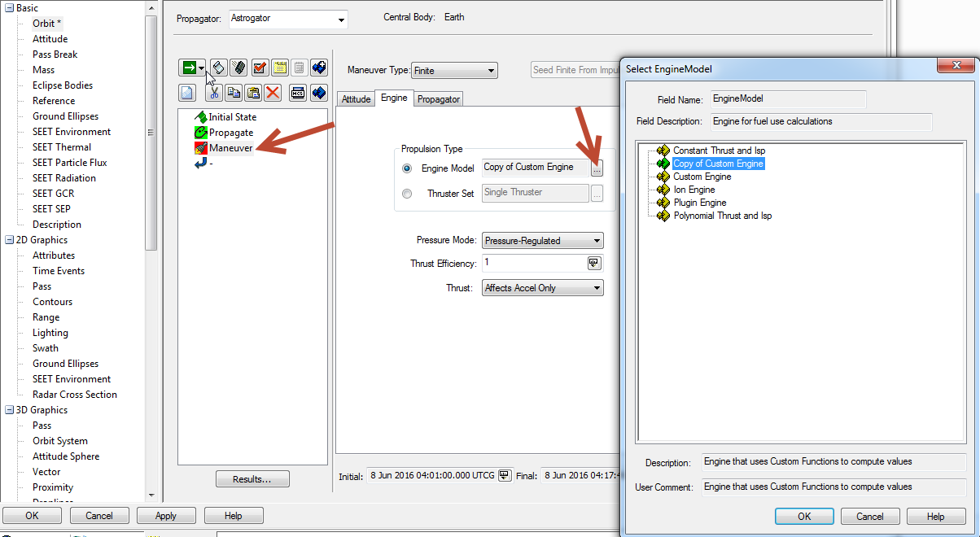Cut the selected segment with scissors icon

(215, 93)
